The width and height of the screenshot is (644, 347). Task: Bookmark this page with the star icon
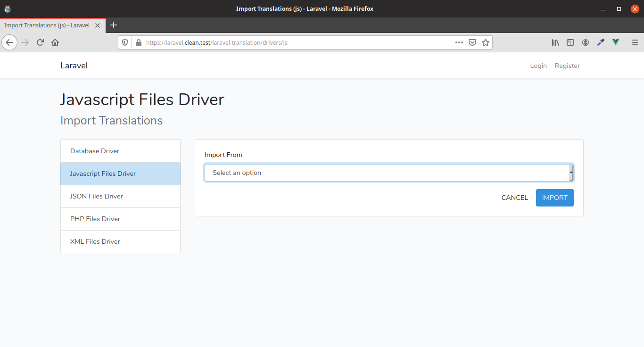[486, 42]
